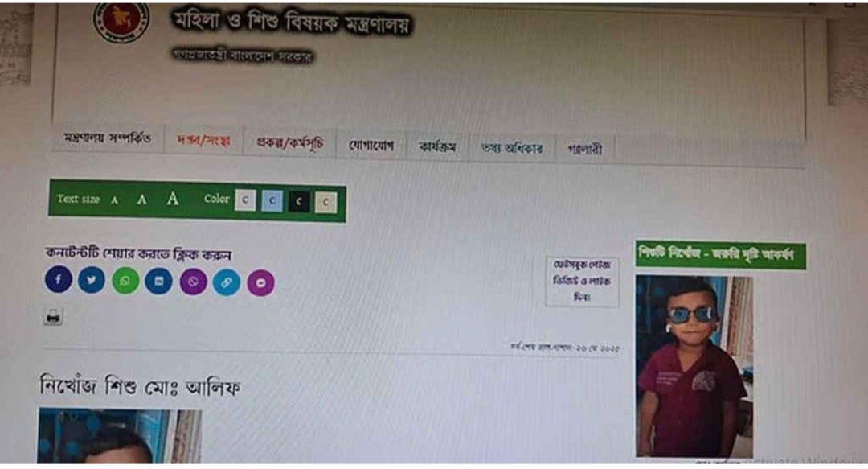This screenshot has width=868, height=469.
Task: Share the content on LinkedIn
Action: pyautogui.click(x=159, y=281)
